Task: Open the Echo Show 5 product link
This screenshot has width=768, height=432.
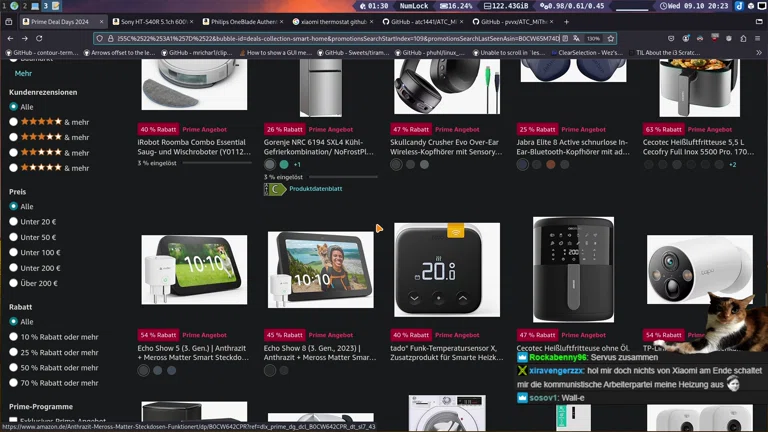Action: [194, 348]
